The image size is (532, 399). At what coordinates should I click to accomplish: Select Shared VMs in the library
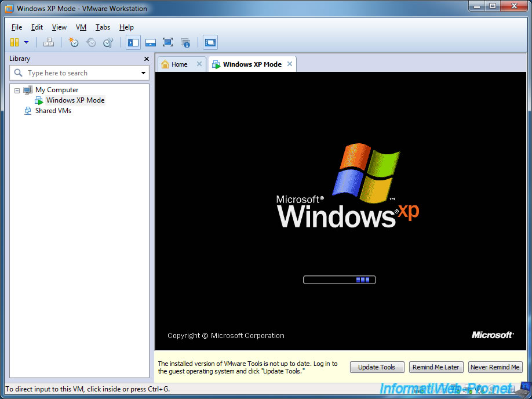tap(53, 111)
